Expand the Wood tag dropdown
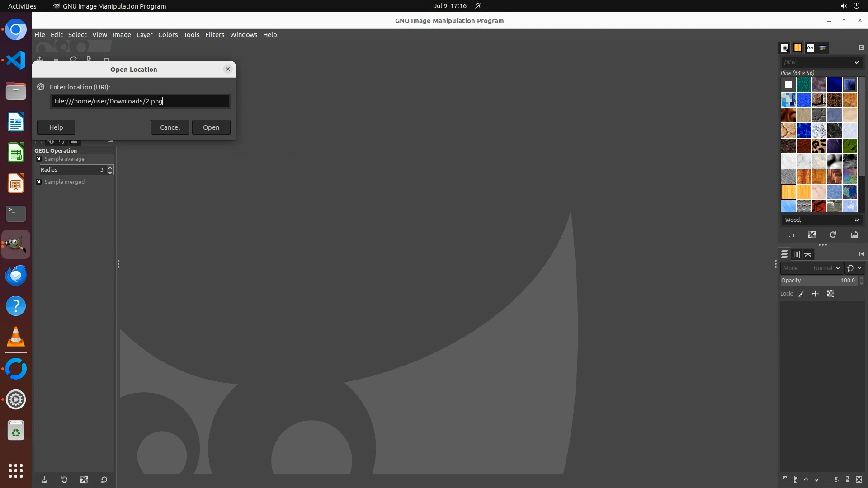This screenshot has height=488, width=868. (x=856, y=220)
